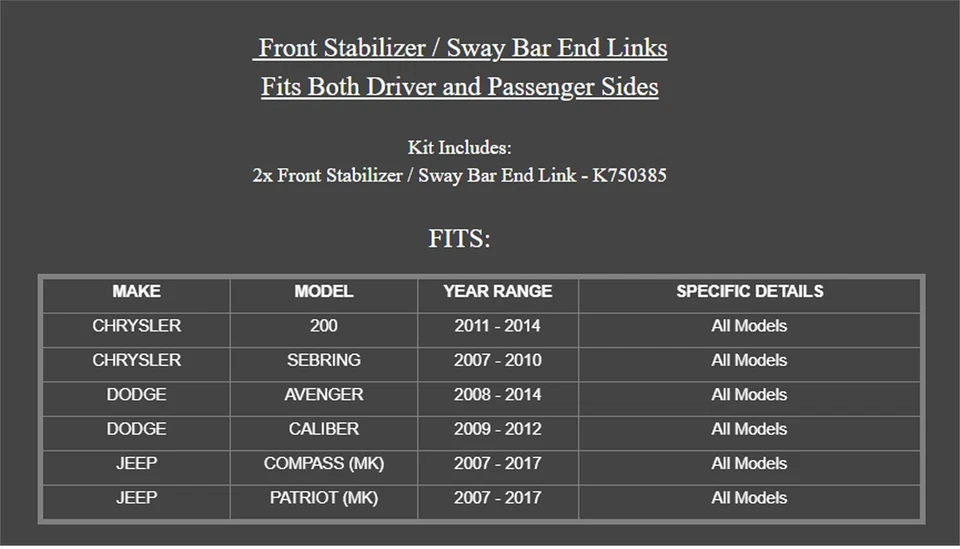The width and height of the screenshot is (960, 549).
Task: Click the COMPASS (MK) model cell
Action: (x=323, y=464)
